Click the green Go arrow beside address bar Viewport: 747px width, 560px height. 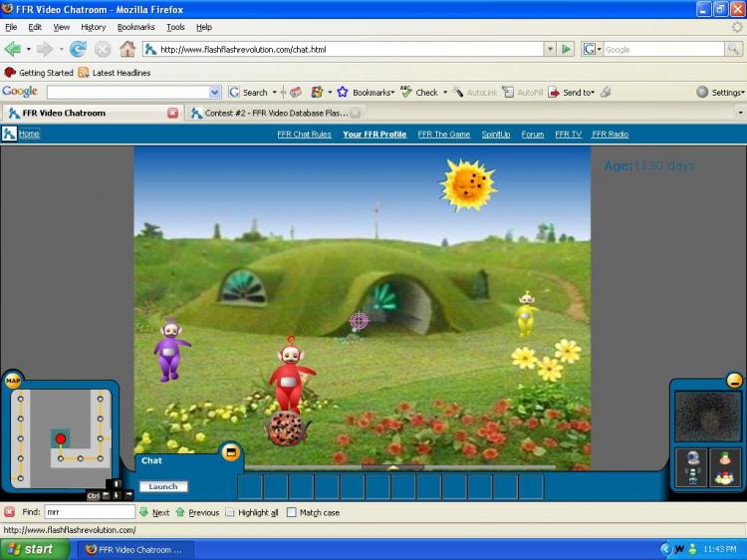point(566,49)
